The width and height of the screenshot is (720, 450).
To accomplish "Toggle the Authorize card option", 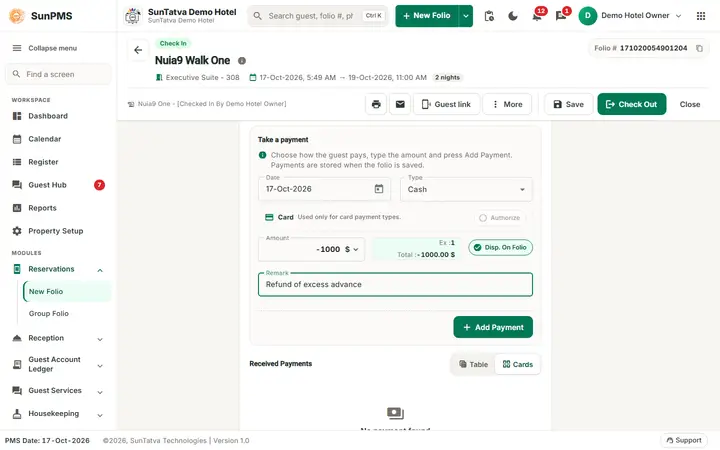I will [x=500, y=218].
